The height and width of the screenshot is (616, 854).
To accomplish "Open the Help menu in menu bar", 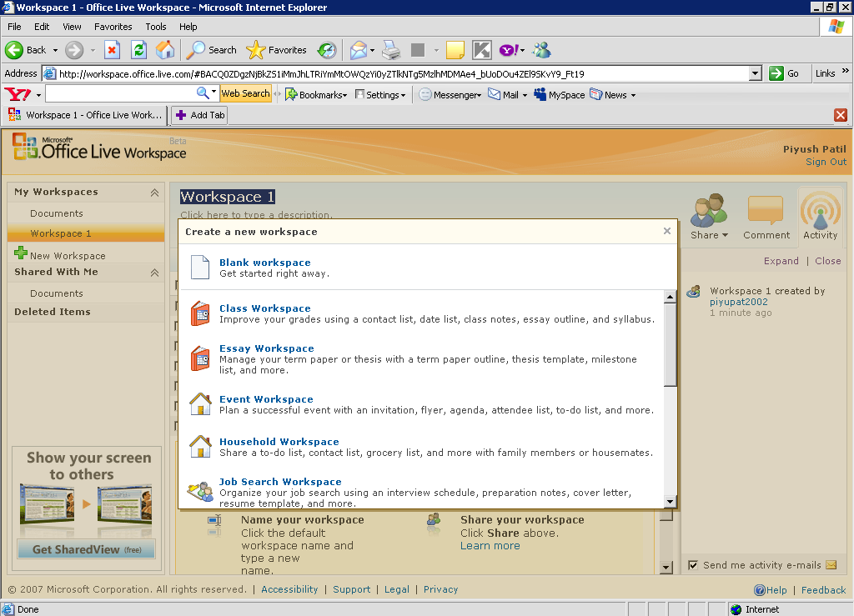I will [188, 27].
